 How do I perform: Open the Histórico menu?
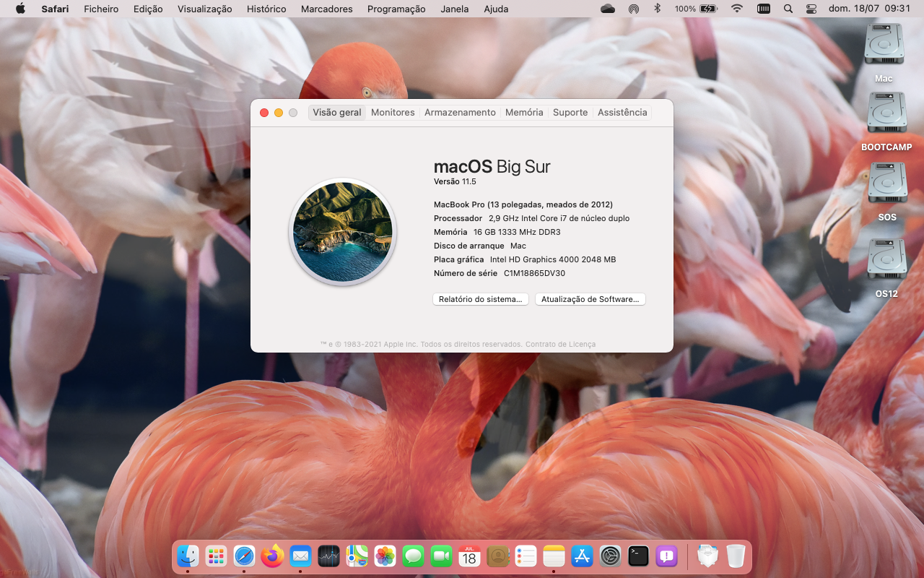click(266, 9)
